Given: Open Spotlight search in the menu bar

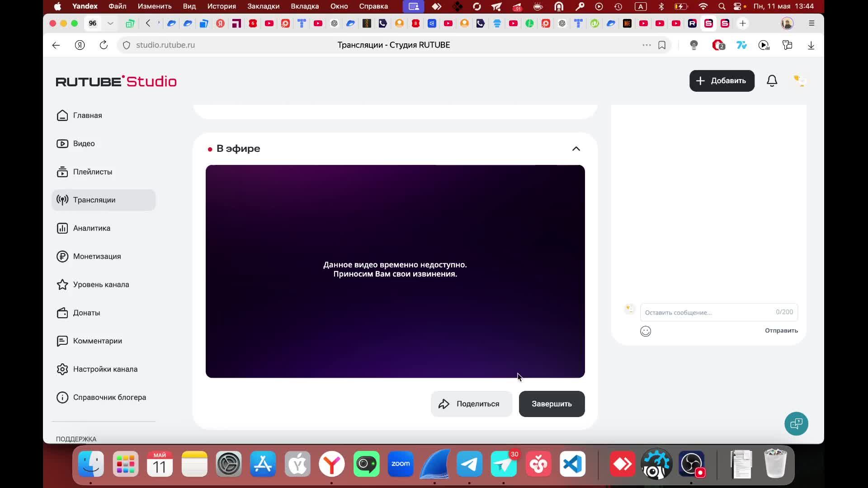Looking at the screenshot, I should click(722, 6).
